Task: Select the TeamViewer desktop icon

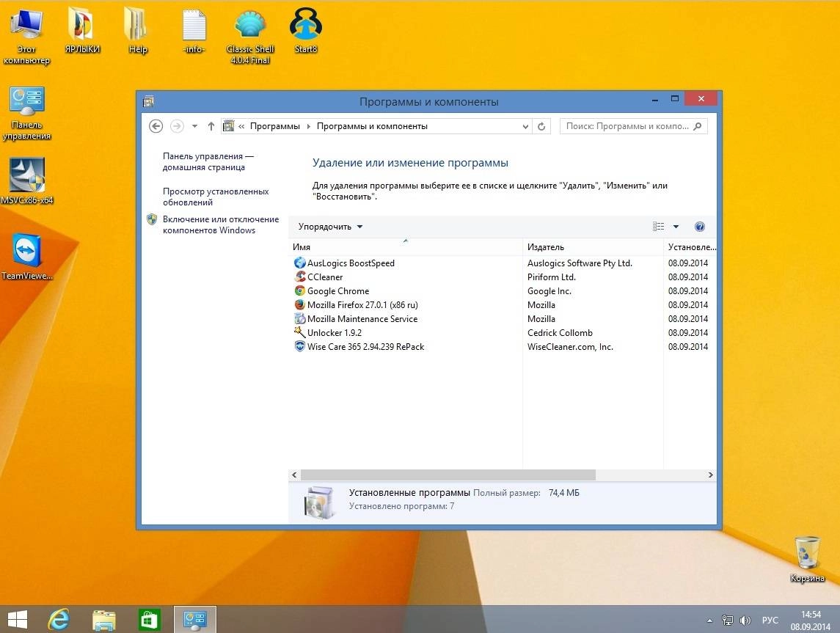Action: coord(27,257)
